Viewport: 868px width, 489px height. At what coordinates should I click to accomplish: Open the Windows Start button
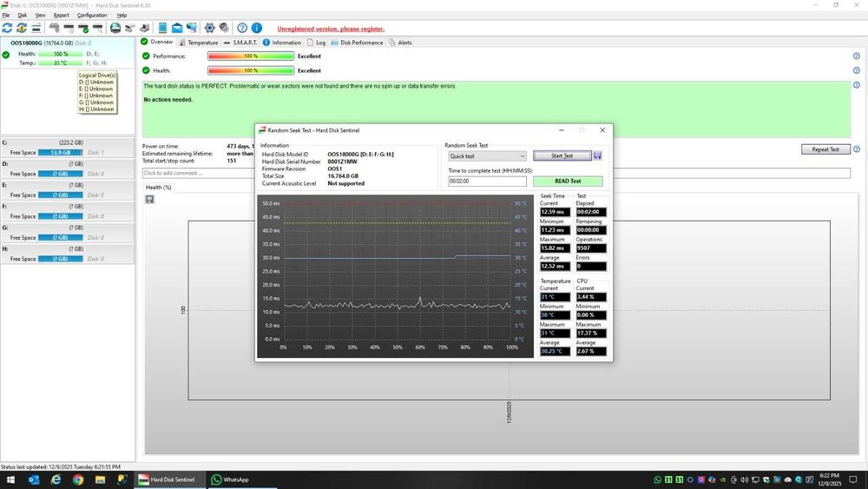[10, 479]
